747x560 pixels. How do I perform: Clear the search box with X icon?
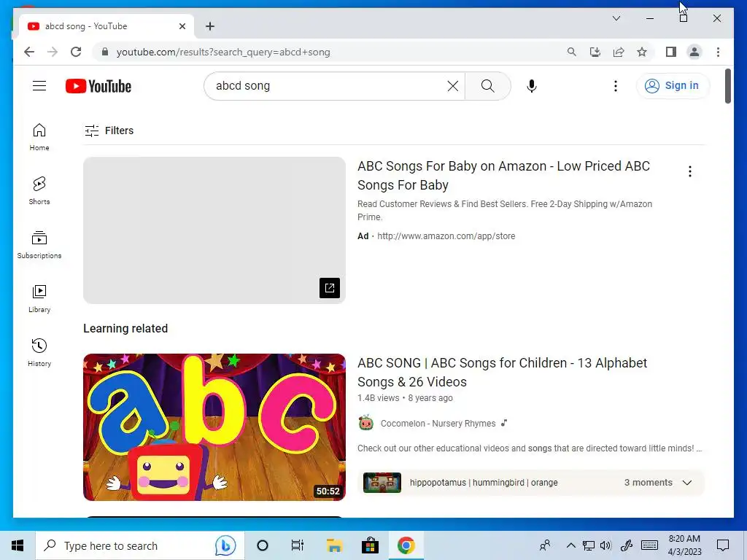pyautogui.click(x=453, y=86)
